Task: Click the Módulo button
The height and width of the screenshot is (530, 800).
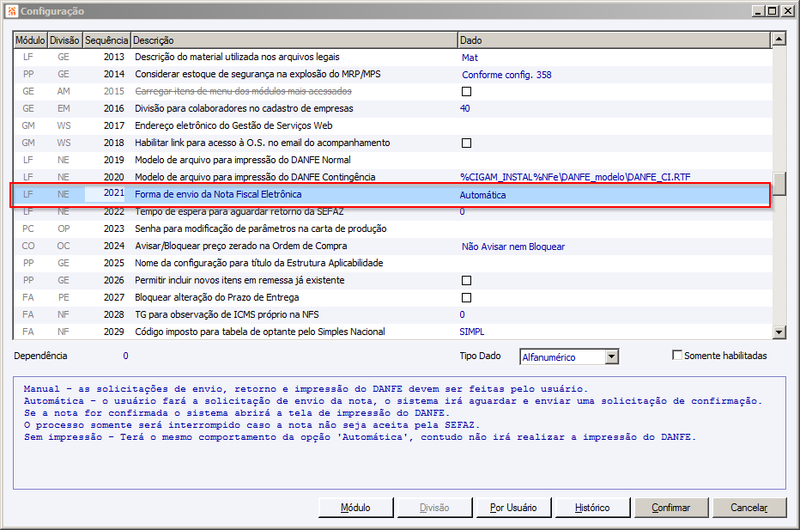Action: [356, 508]
